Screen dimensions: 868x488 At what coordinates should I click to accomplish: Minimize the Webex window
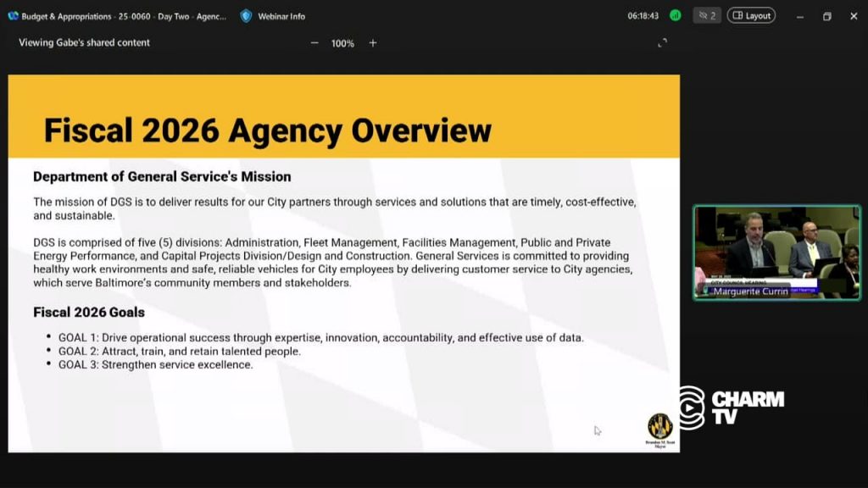[800, 17]
